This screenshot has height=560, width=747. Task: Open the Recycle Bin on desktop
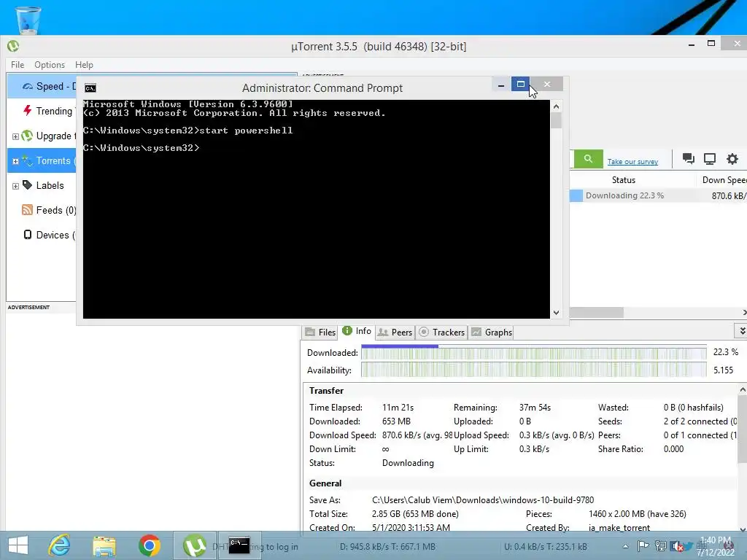coord(28,20)
